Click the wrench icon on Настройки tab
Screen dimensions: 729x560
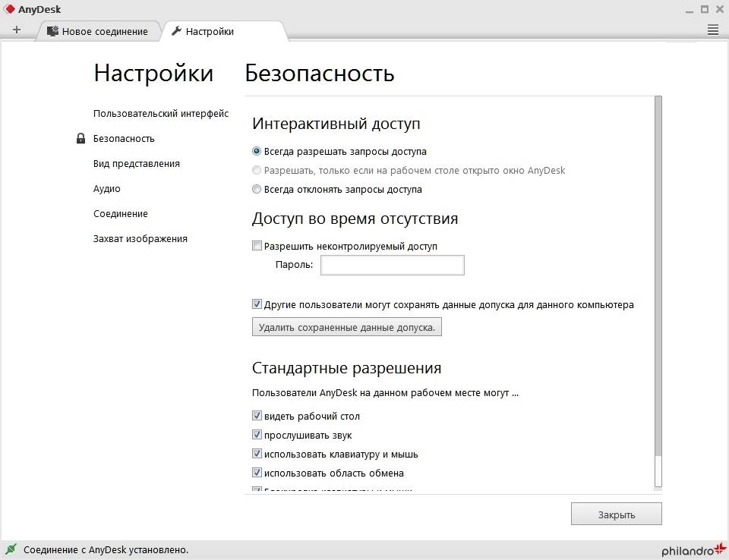click(x=176, y=31)
